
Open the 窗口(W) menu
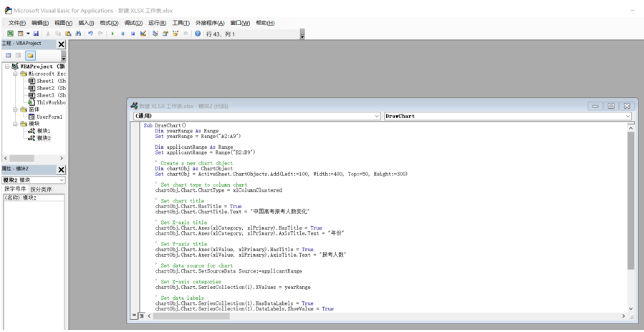click(240, 23)
